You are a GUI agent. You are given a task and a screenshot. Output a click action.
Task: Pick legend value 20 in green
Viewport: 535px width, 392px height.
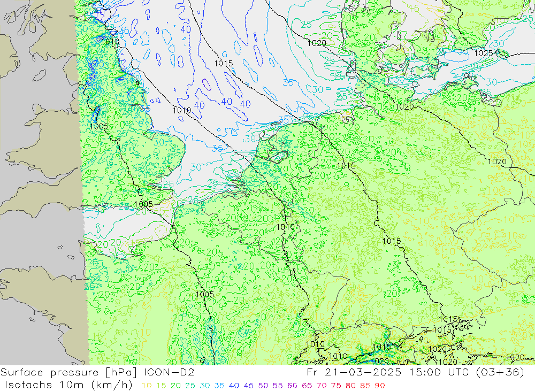tap(175, 386)
